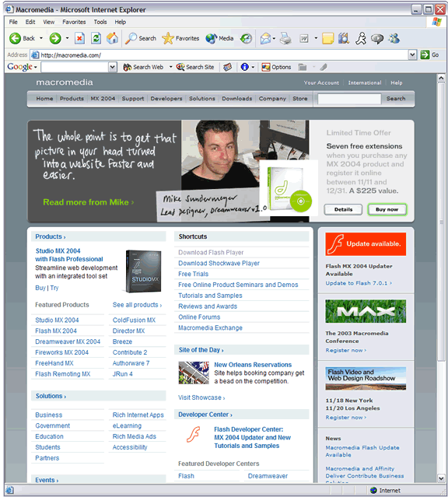Screen dimensions: 448x497
Task: Open the Dreamweaver MX 2004 link
Action: [x=68, y=341]
